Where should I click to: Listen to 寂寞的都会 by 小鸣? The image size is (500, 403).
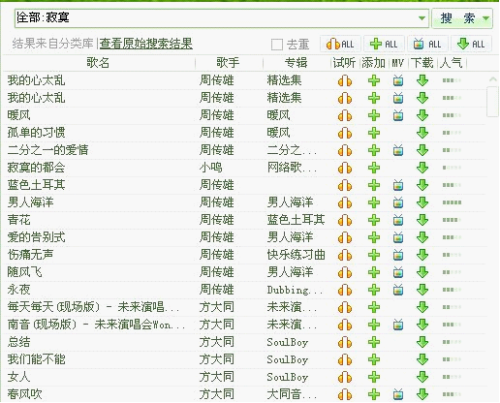[x=345, y=168]
